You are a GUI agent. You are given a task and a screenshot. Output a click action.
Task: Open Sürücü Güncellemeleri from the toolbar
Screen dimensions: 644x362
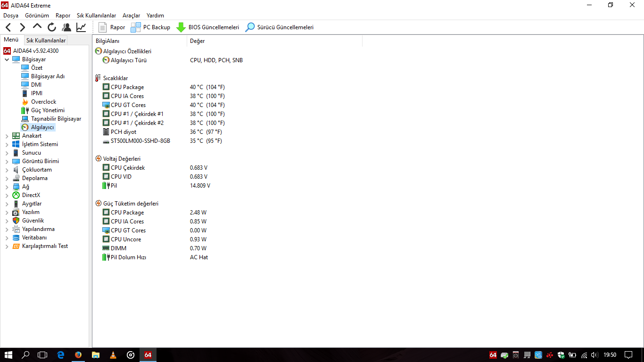pos(280,27)
